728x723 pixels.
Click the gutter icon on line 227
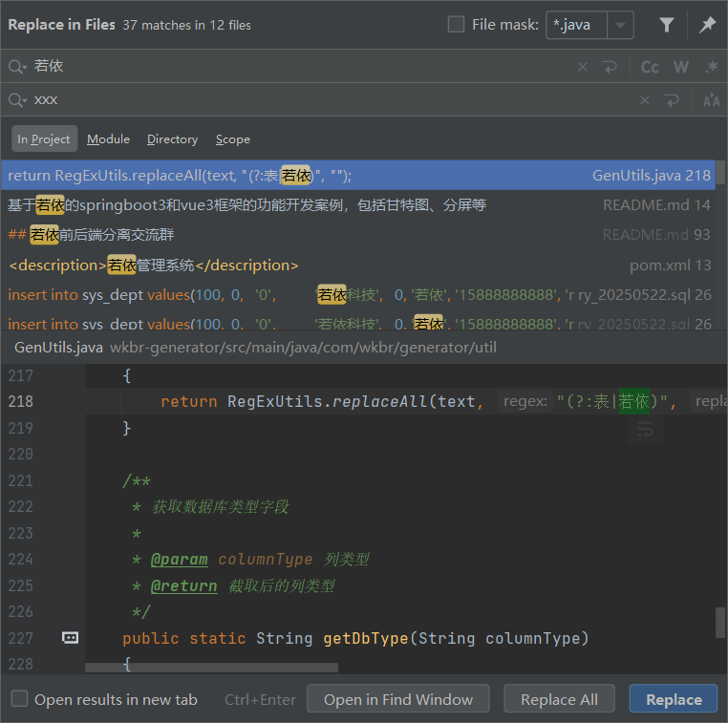coord(70,638)
